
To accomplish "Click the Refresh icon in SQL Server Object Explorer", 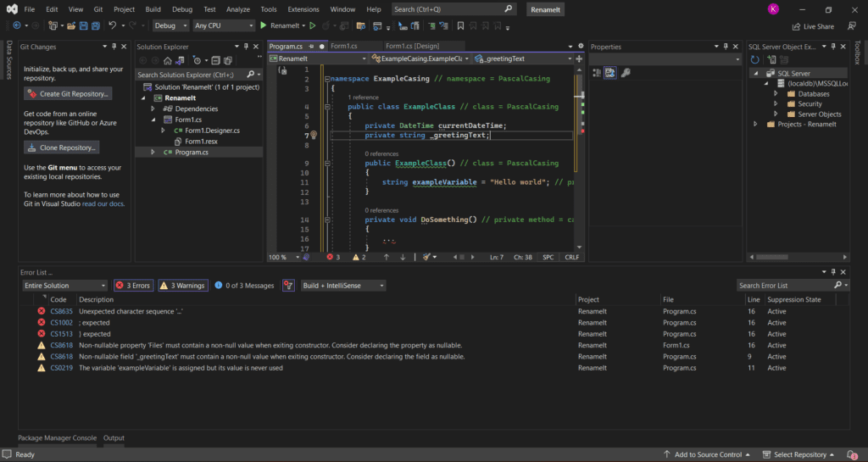I will pos(754,59).
